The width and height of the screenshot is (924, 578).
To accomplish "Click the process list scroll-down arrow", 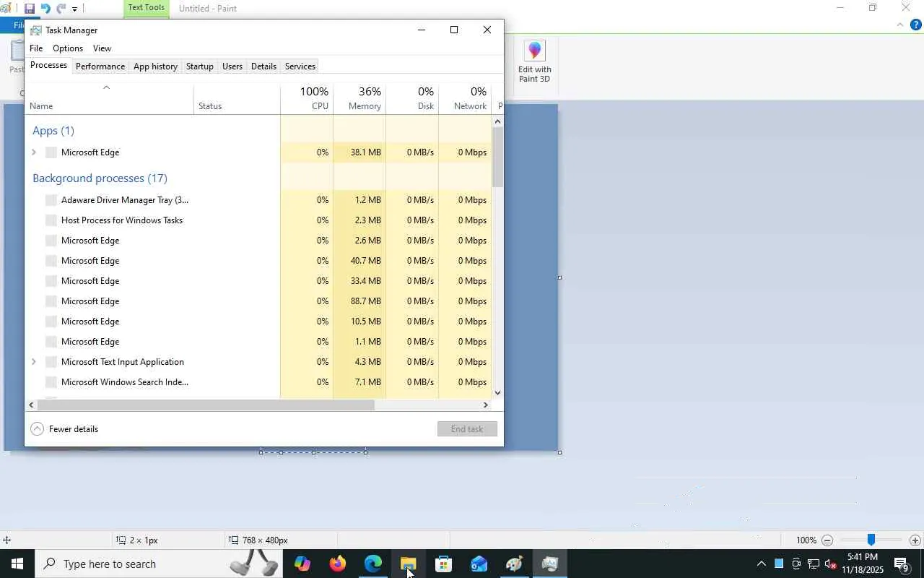I will 497,393.
